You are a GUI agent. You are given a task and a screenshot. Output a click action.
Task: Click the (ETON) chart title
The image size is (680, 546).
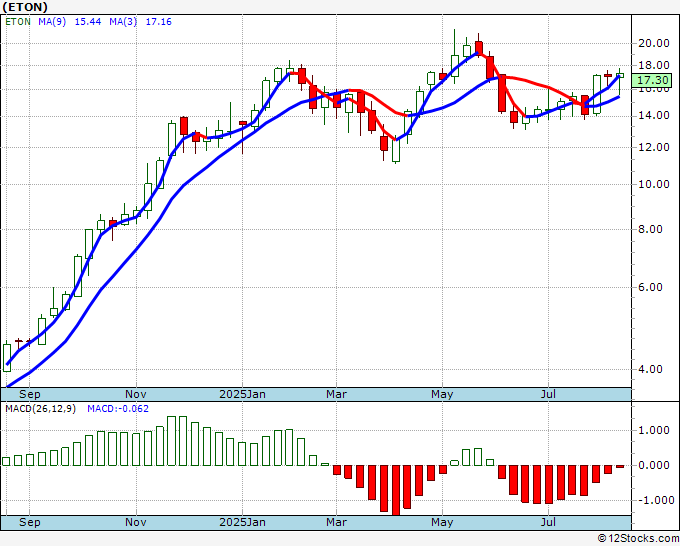[25, 7]
